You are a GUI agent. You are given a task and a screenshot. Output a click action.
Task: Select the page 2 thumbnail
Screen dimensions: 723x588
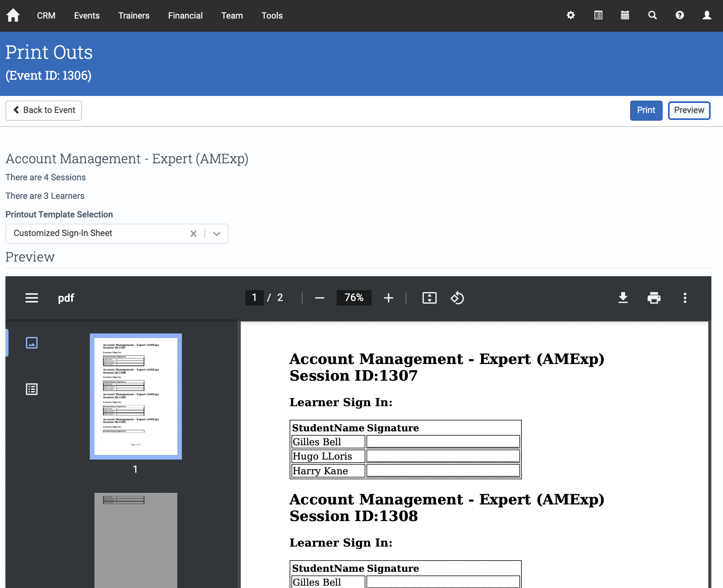pyautogui.click(x=136, y=540)
